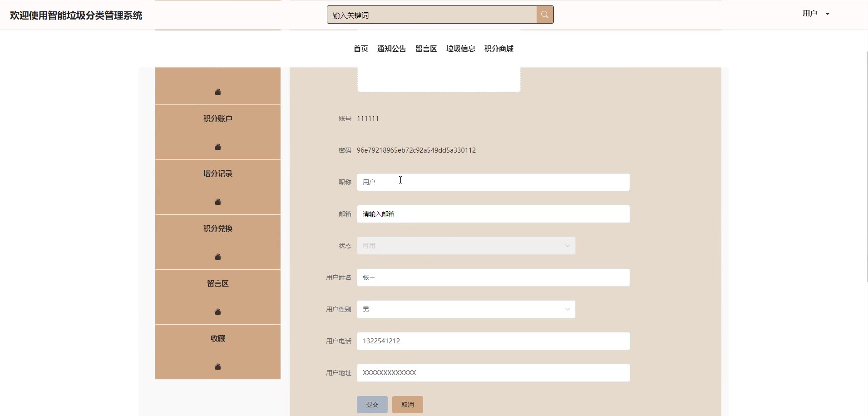Click the home icon below 留言区 sidebar item

tap(218, 312)
